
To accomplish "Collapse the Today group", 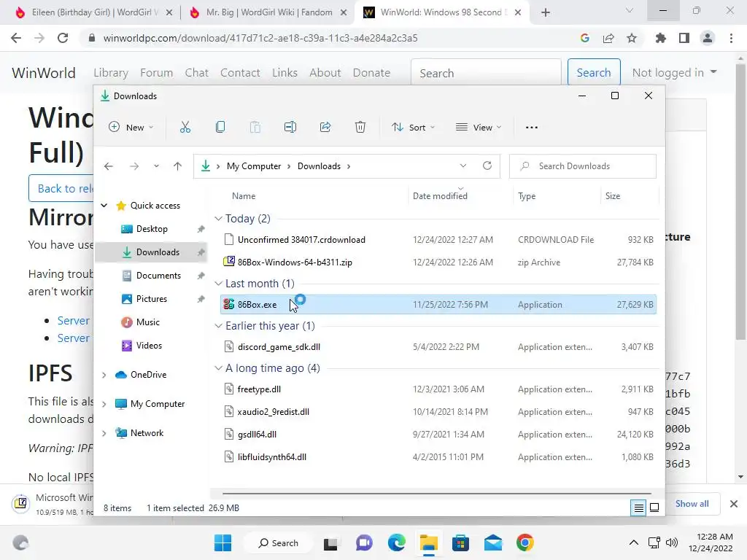I will tap(218, 219).
